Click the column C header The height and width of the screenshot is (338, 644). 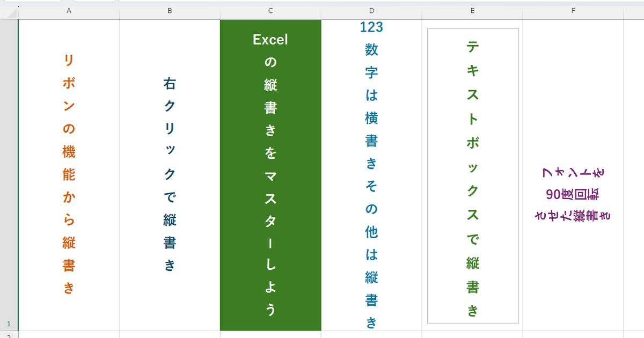(270, 11)
